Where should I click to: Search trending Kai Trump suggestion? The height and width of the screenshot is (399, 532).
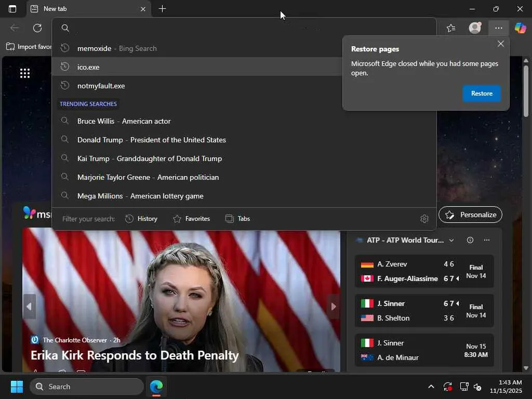pyautogui.click(x=244, y=158)
